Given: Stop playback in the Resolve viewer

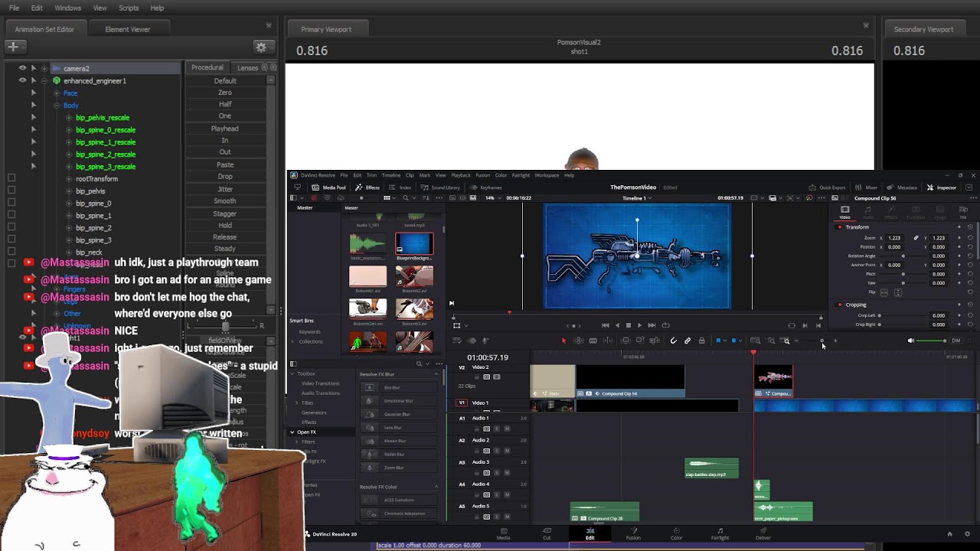Looking at the screenshot, I should [x=629, y=325].
